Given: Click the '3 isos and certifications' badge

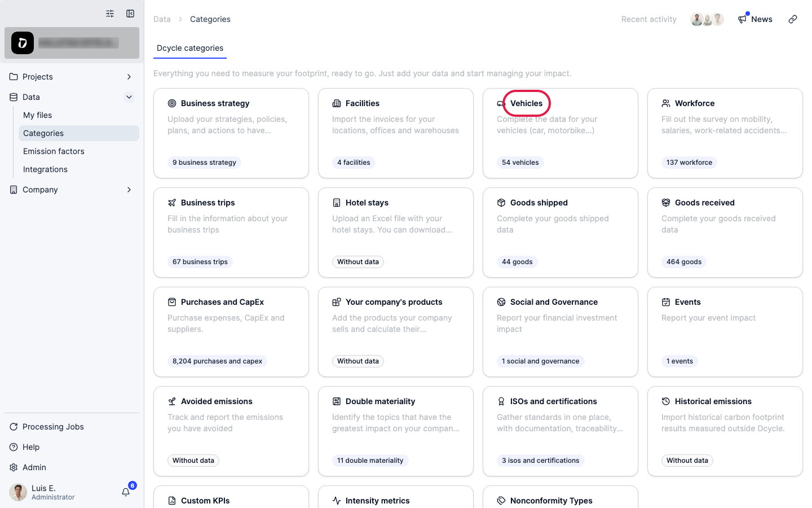Looking at the screenshot, I should (x=541, y=461).
